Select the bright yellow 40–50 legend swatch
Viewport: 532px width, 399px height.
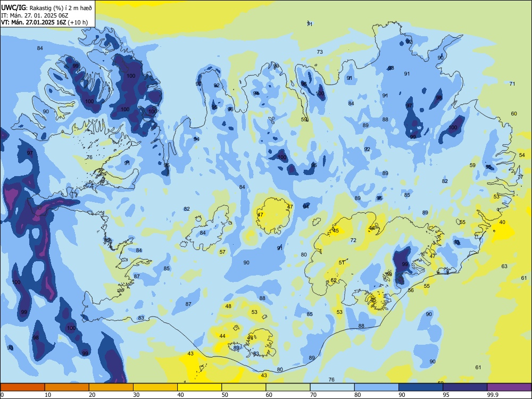click(x=199, y=387)
